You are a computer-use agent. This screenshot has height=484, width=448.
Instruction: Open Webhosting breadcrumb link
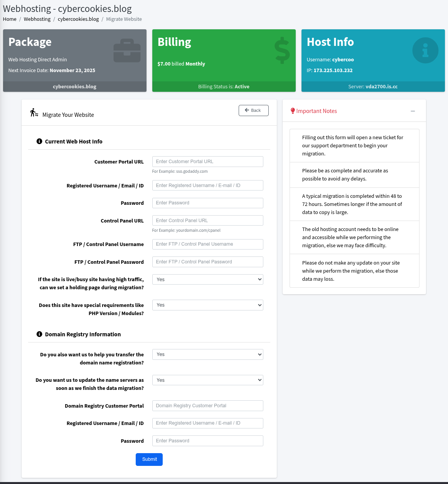(37, 19)
